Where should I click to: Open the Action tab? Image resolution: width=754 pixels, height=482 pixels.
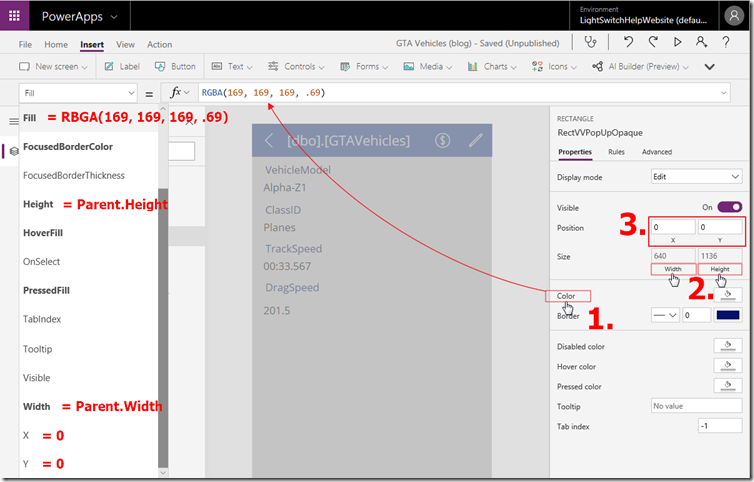(159, 44)
